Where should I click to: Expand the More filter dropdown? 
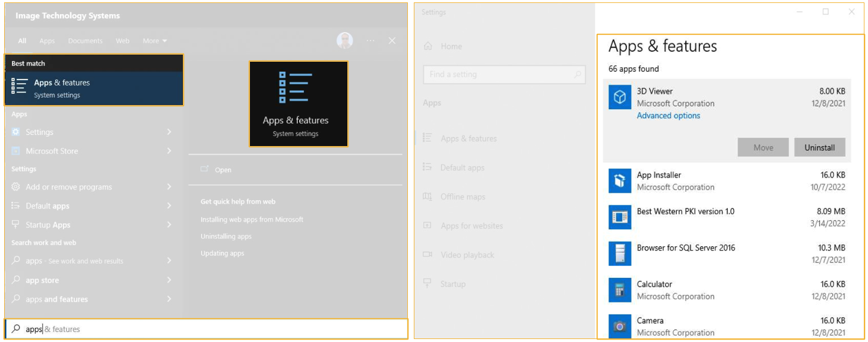154,41
